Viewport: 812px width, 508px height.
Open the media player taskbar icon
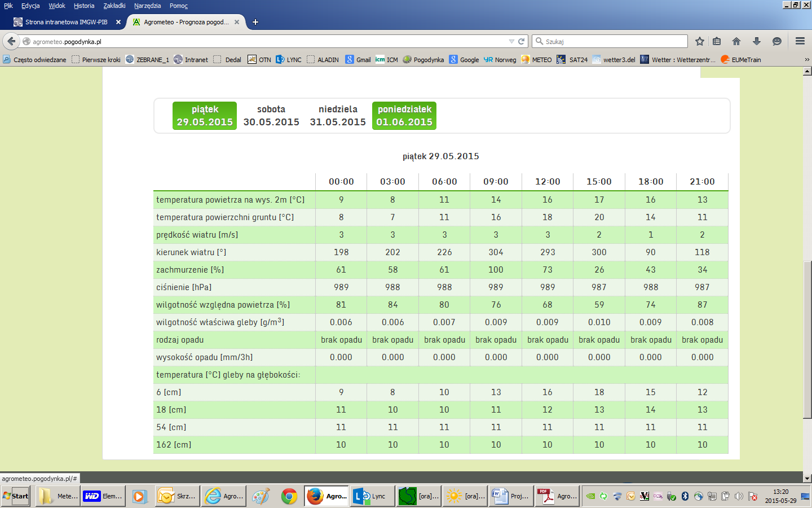point(139,496)
